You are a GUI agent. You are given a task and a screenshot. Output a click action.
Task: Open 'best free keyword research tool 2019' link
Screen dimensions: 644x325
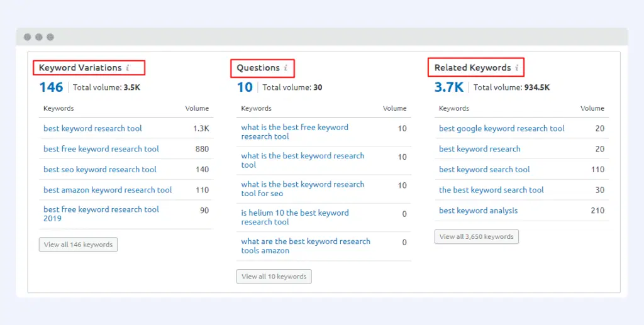[101, 214]
